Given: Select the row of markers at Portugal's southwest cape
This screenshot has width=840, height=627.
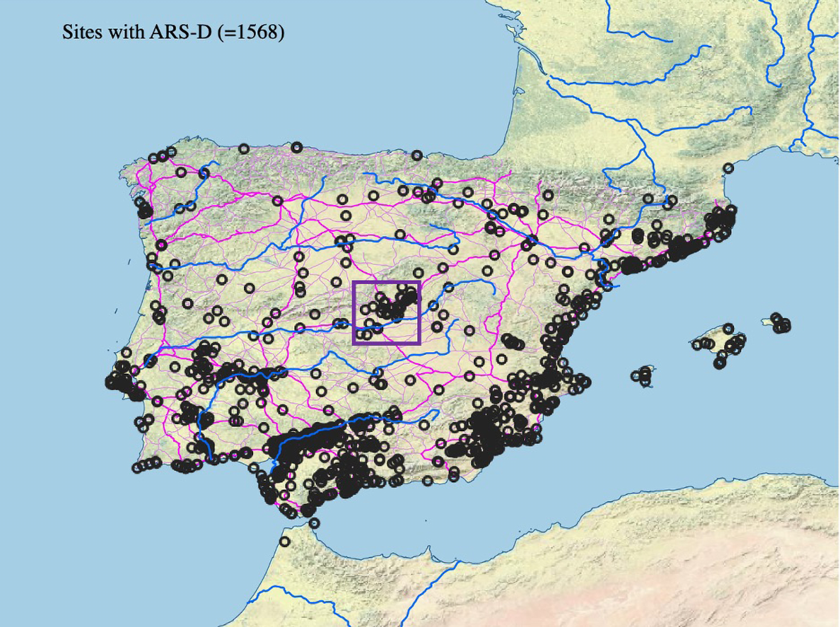Looking at the screenshot, I should pyautogui.click(x=146, y=465).
